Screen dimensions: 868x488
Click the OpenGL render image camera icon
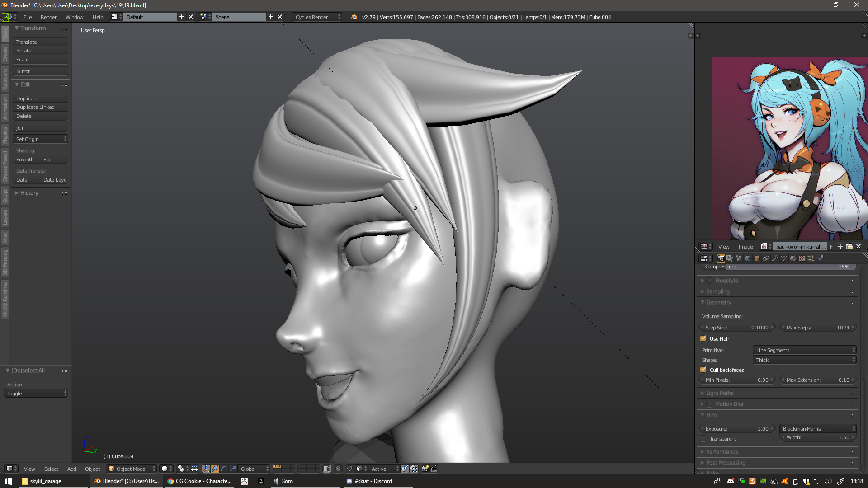click(x=425, y=469)
